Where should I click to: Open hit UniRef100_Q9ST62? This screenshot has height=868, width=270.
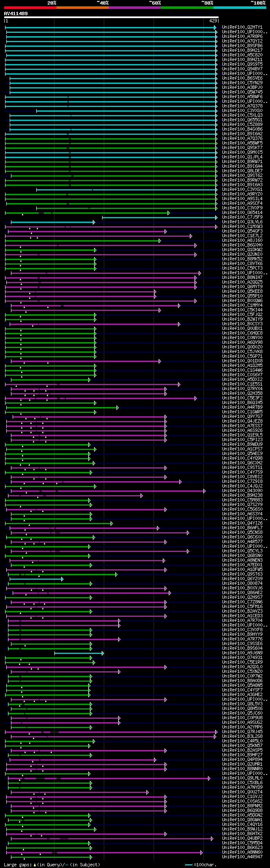point(242,176)
